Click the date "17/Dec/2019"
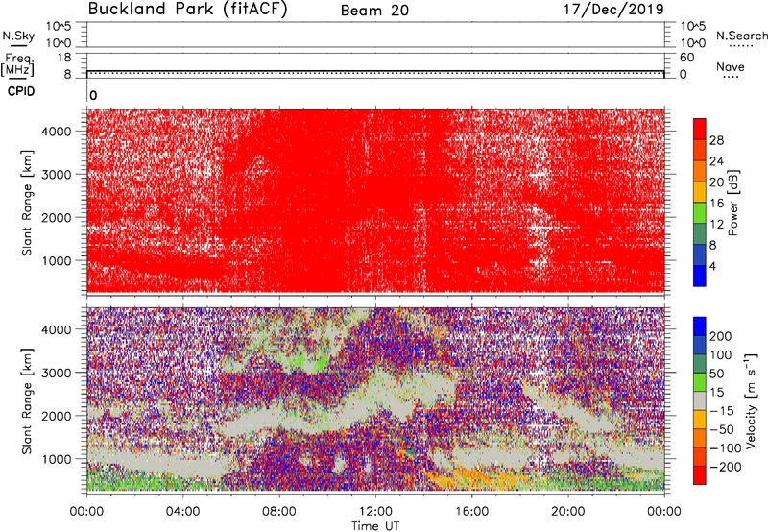This screenshot has width=768, height=532. 613,10
